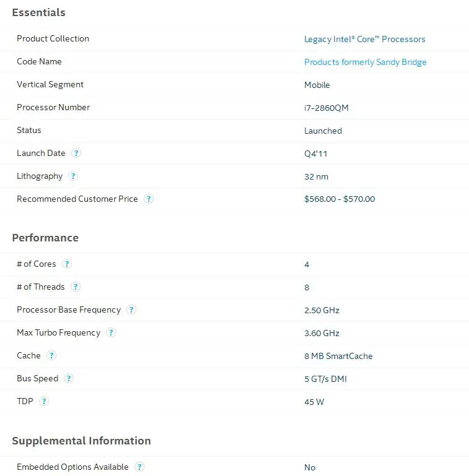Screen dimensions: 469x476
Task: Open Products formerly Sandy Bridge link
Action: (365, 62)
